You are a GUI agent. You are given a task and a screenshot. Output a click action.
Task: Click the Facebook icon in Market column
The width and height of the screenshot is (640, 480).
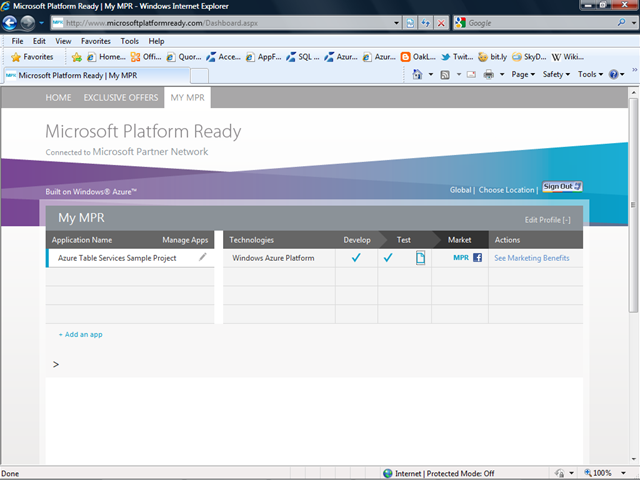(x=477, y=258)
